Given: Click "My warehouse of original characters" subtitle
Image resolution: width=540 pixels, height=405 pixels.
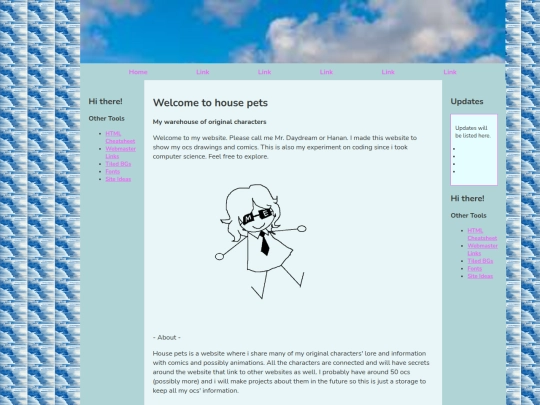Looking at the screenshot, I should [x=209, y=122].
